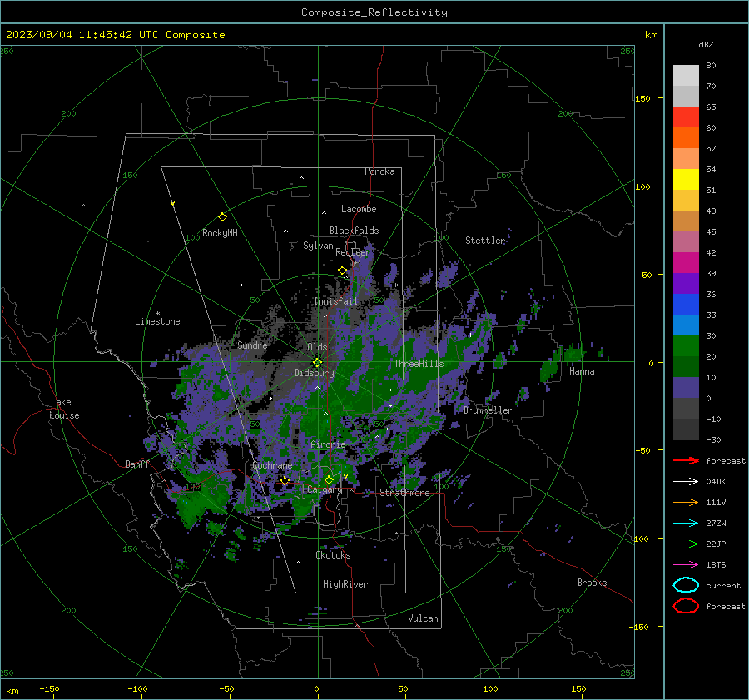The width and height of the screenshot is (749, 700).
Task: Select the light gray 80-70 dBZ swatch
Action: click(x=686, y=76)
